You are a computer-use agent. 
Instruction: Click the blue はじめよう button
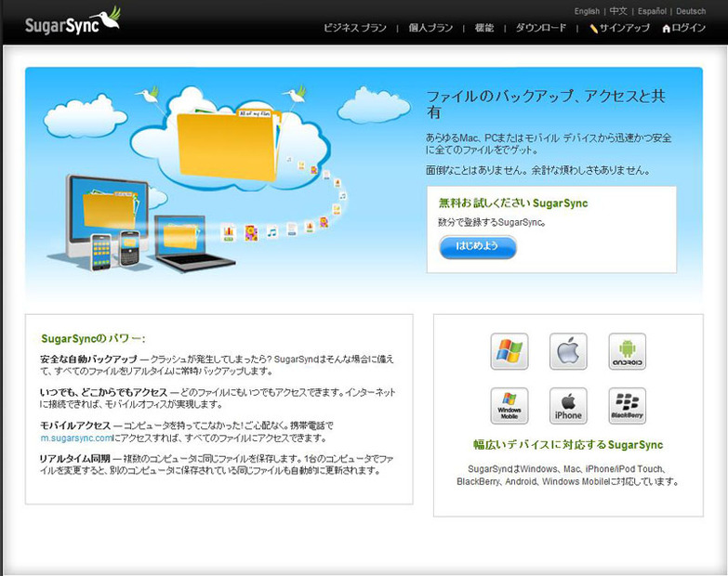click(478, 247)
